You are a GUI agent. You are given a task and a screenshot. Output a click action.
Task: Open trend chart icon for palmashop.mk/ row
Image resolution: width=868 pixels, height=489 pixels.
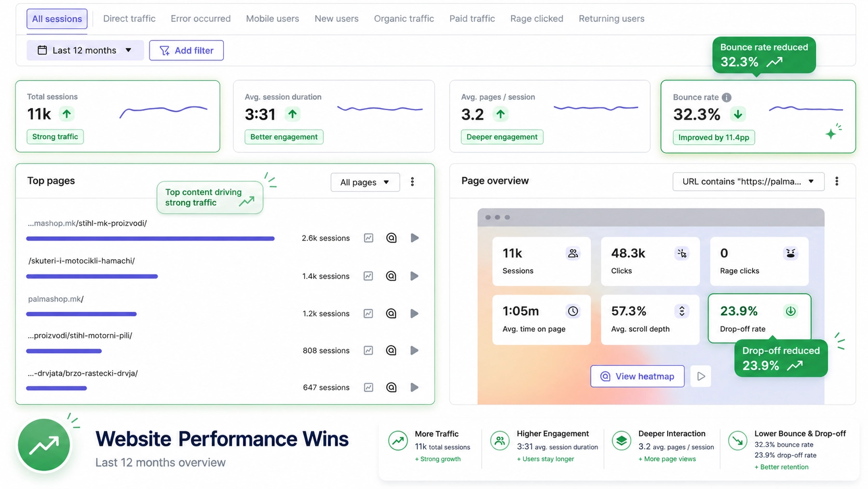tap(368, 313)
